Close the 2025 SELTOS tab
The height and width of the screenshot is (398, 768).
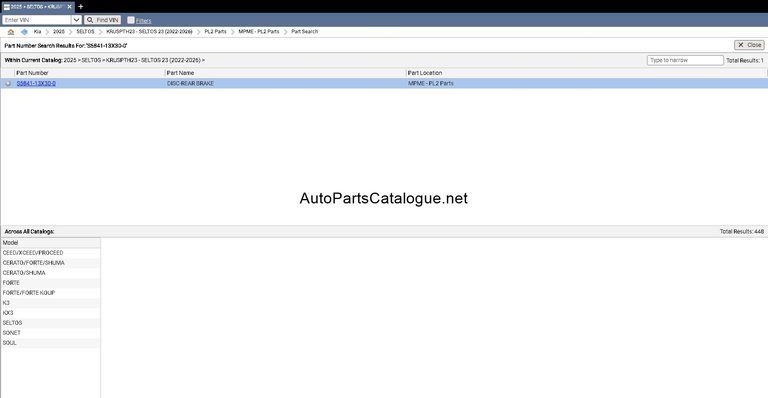[70, 7]
